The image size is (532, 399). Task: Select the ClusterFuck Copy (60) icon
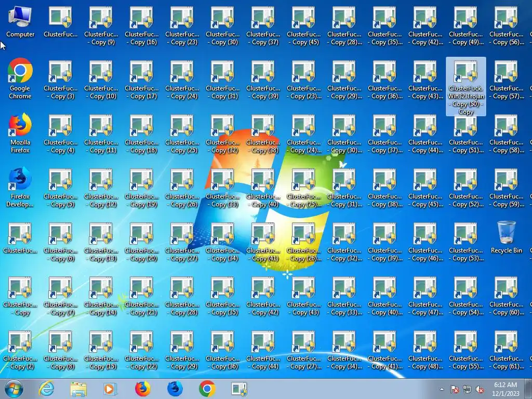pos(506,295)
